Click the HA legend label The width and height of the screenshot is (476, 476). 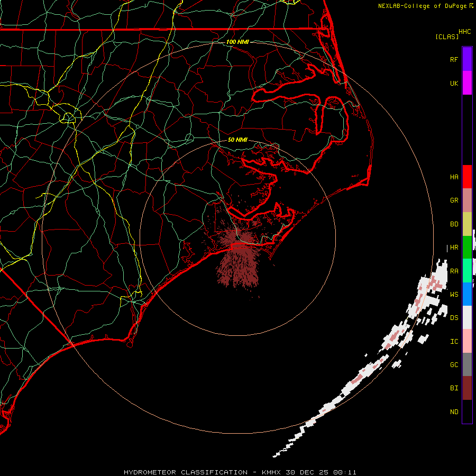[x=454, y=177]
